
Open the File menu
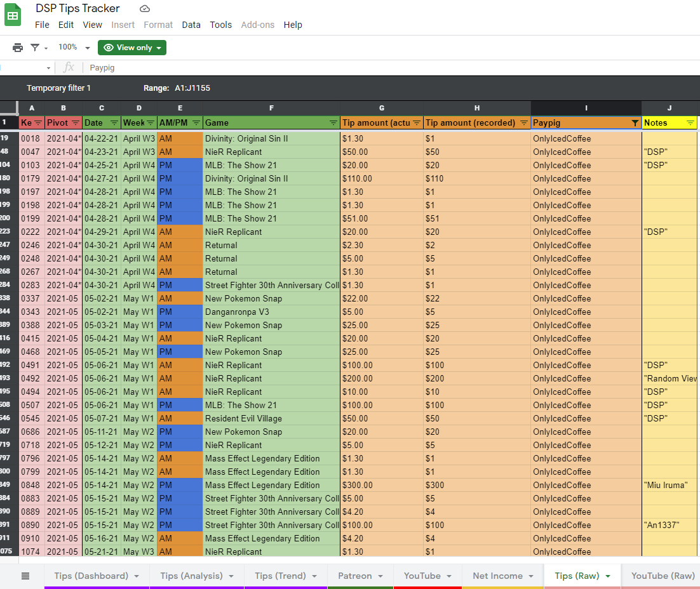pos(42,25)
